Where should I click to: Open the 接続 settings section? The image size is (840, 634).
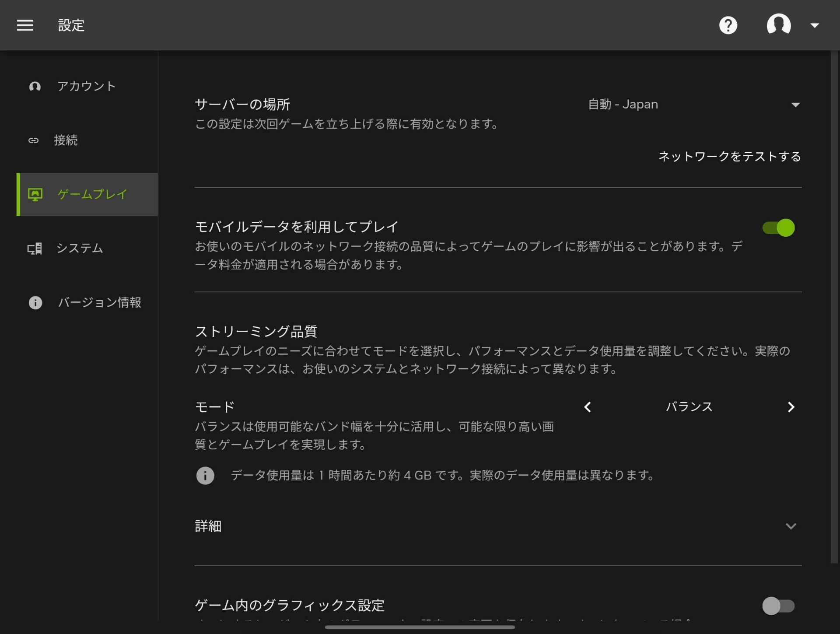(x=87, y=140)
